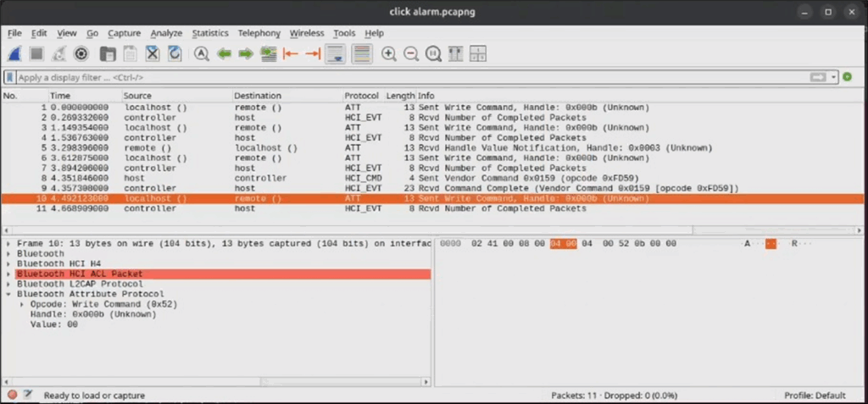Screen dimensions: 868x404
Task: Expand the Bluetooth tree node
Action: coord(8,253)
